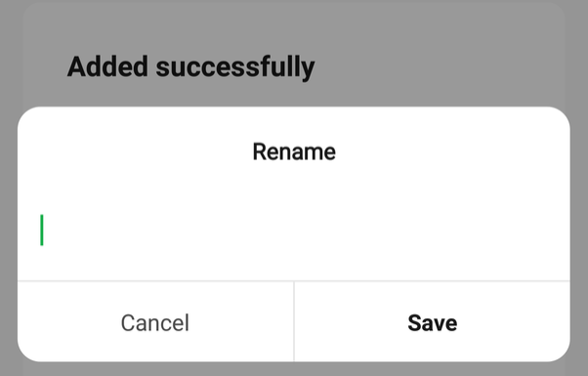588x376 pixels.
Task: Click the word 'successfully' in the header
Action: (x=235, y=66)
